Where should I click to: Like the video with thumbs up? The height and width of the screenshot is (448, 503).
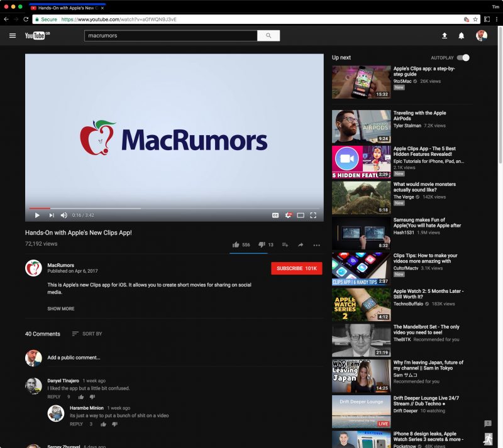tap(236, 244)
